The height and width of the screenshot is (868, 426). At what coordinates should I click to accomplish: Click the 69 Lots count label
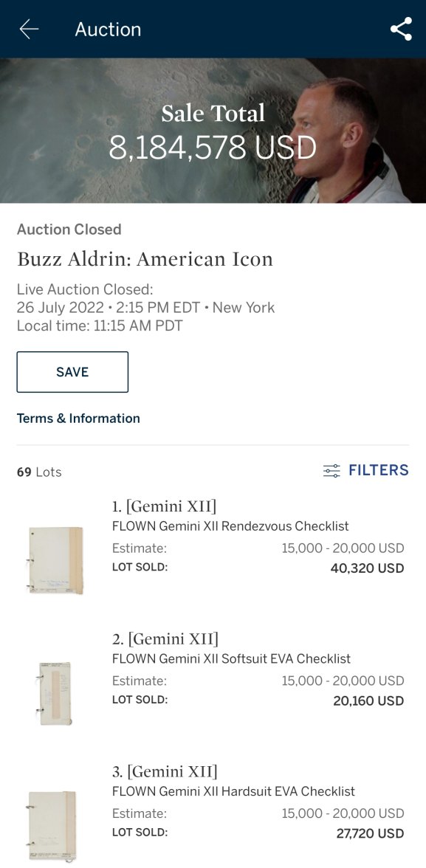[x=38, y=471]
